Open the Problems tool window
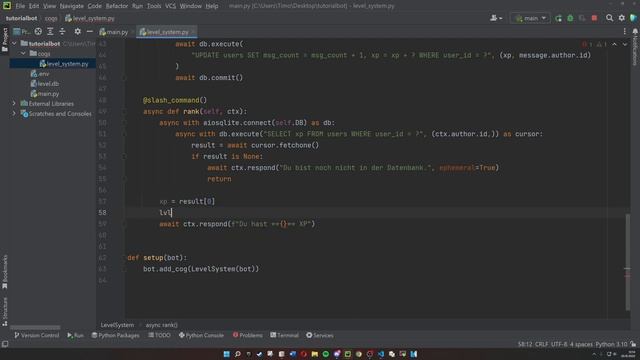The image size is (640, 360). (247, 335)
